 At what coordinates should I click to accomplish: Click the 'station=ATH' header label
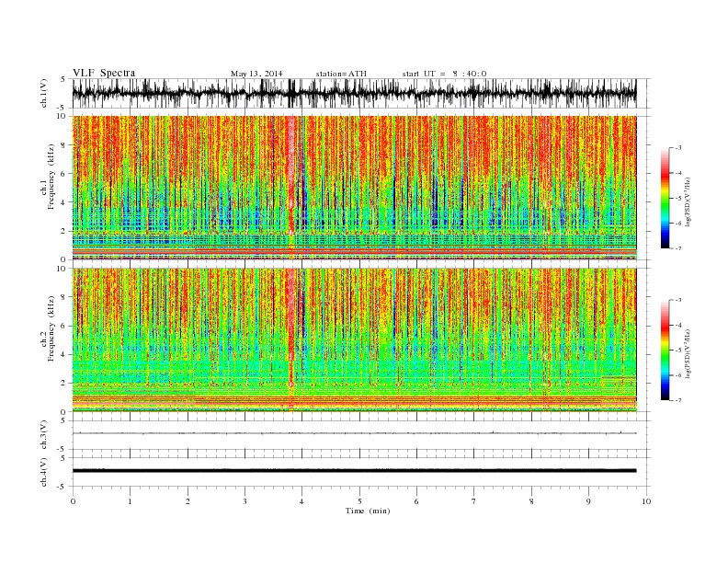coord(341,74)
